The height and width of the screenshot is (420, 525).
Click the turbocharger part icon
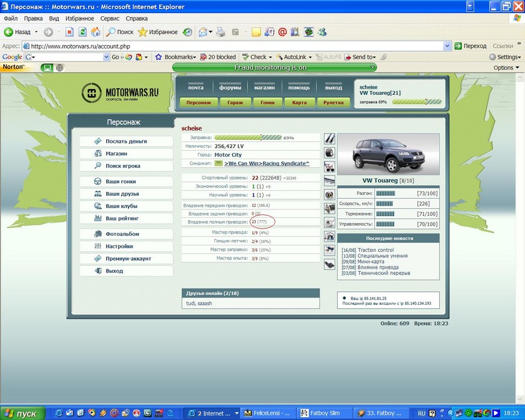tap(330, 222)
